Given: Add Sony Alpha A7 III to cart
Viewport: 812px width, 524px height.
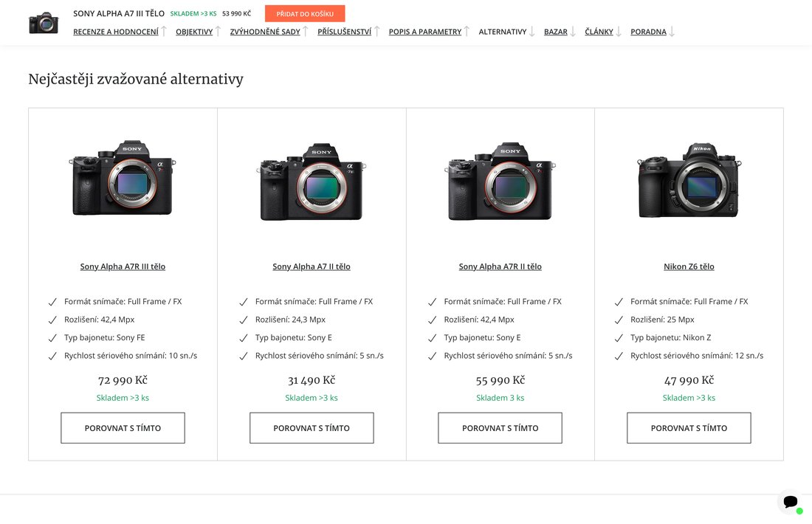Looking at the screenshot, I should pos(305,13).
